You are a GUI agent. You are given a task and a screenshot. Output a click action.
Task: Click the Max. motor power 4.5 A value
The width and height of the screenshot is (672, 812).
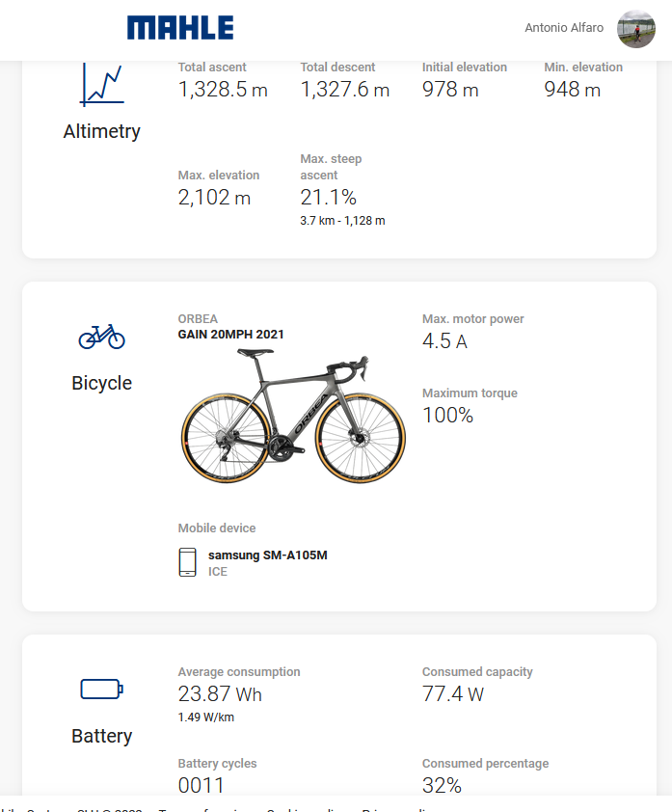click(x=444, y=341)
